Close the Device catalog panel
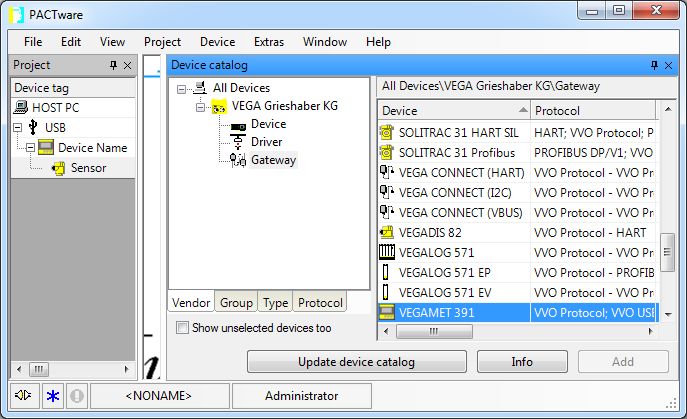This screenshot has width=687, height=419. pos(669,66)
